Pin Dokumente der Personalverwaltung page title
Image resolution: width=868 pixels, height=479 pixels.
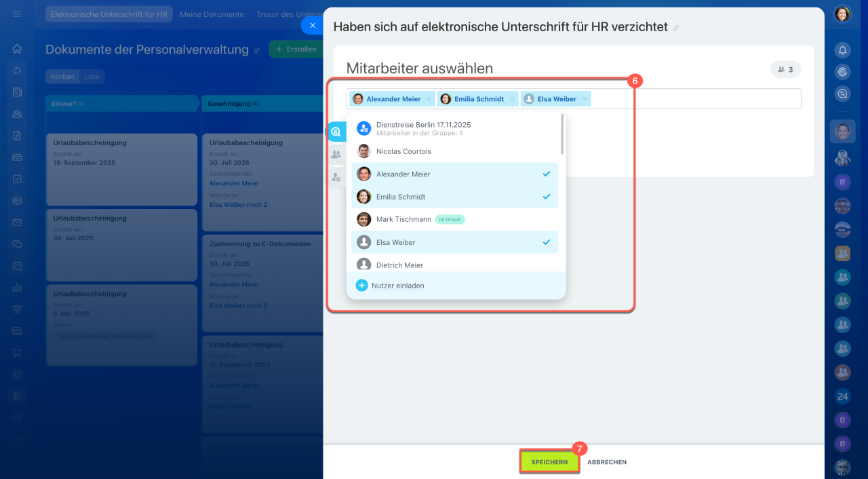click(x=256, y=50)
